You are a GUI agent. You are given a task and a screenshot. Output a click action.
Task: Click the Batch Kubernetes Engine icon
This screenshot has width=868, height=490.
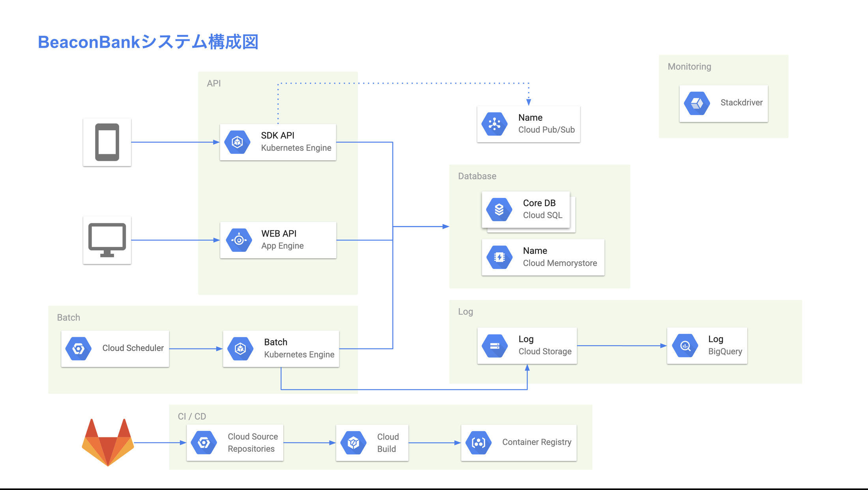240,348
